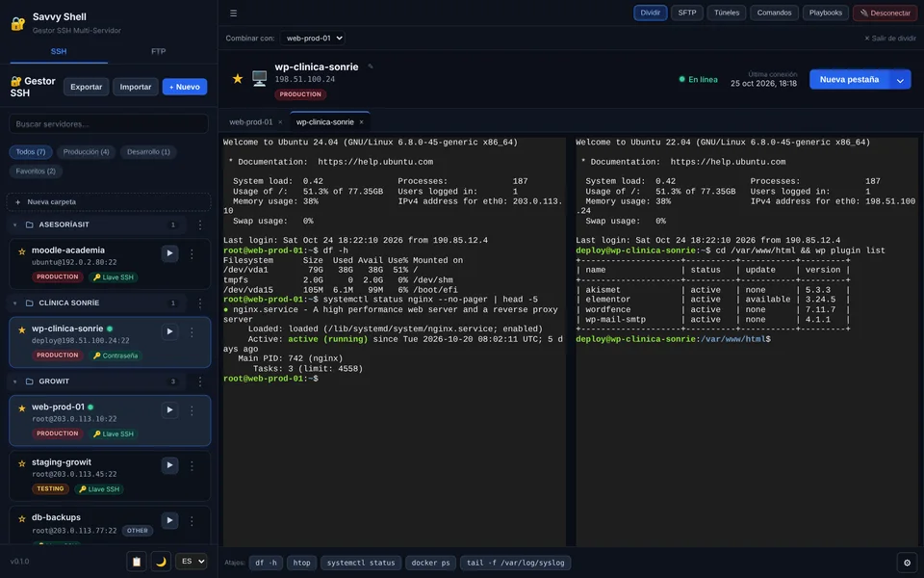This screenshot has width=924, height=578.
Task: Toggle favorite star on wp-clinica-sonrie card
Action: pos(22,329)
